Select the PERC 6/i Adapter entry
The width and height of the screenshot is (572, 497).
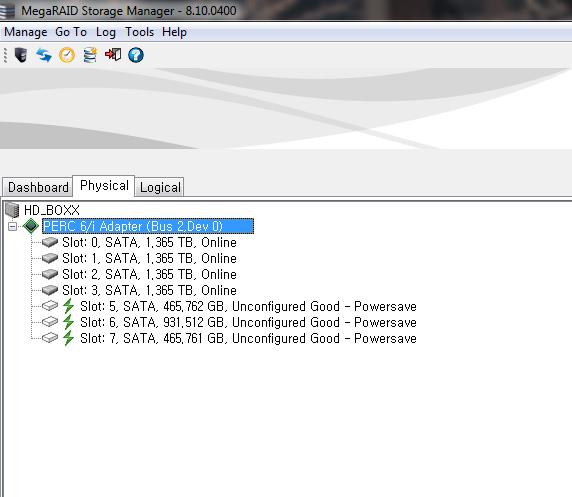148,226
